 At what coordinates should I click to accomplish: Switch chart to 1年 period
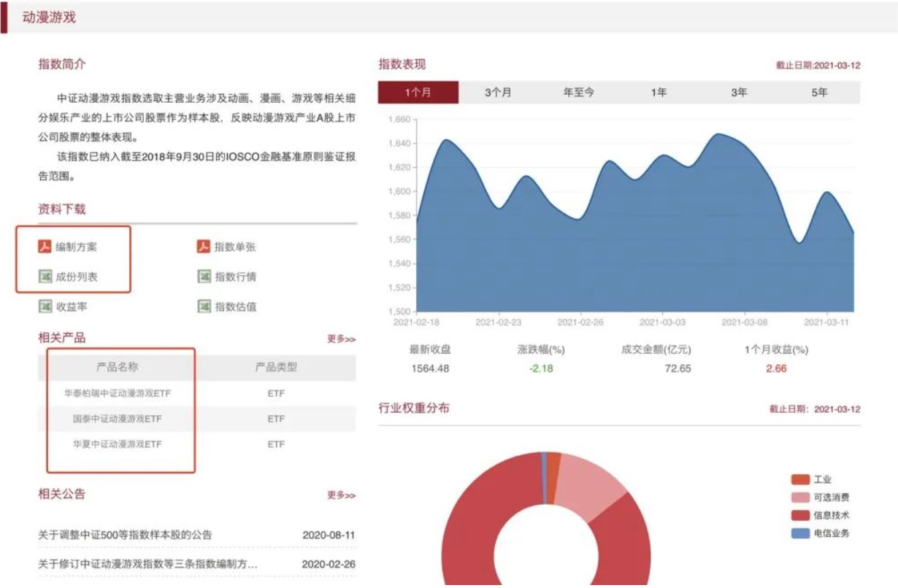[659, 93]
